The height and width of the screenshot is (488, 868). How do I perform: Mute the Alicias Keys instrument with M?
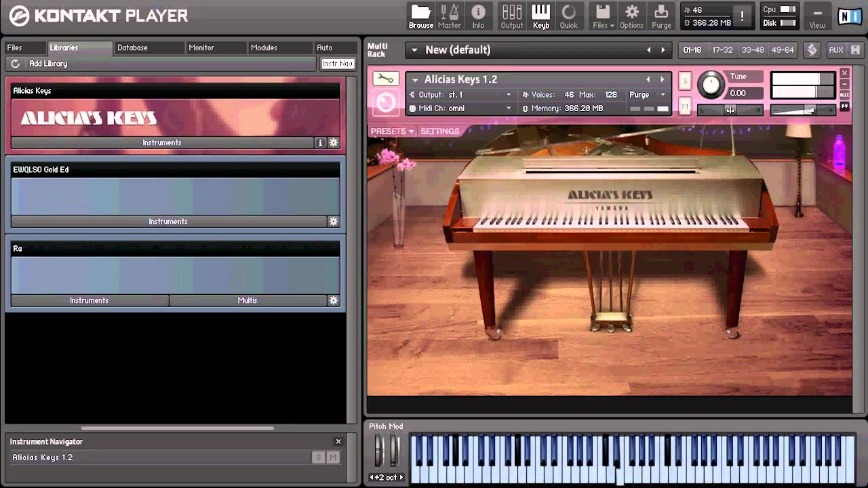685,106
